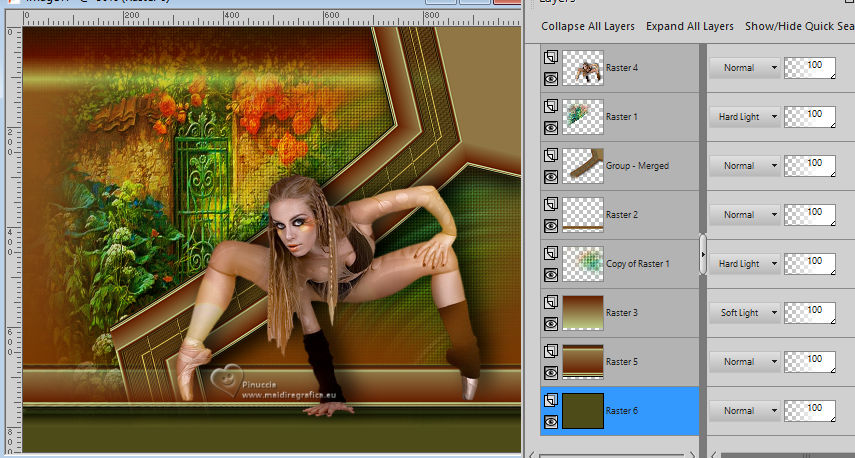The height and width of the screenshot is (458, 855).
Task: Toggle visibility of the Raster 3 layer
Action: coord(551,324)
